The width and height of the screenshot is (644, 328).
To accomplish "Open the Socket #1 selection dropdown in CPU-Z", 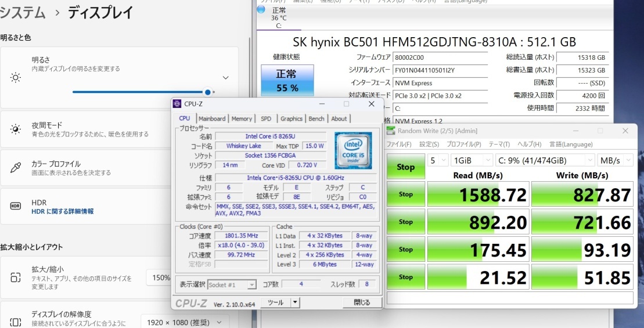I will point(232,284).
